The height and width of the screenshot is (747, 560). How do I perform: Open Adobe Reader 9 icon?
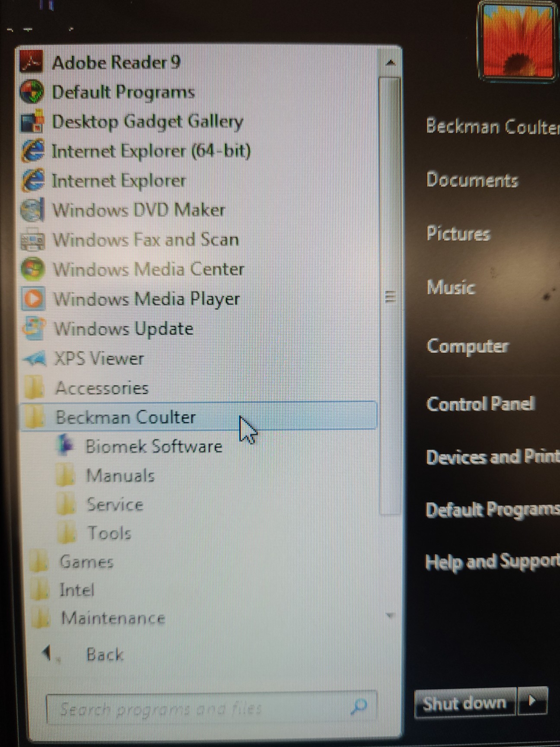pos(31,63)
